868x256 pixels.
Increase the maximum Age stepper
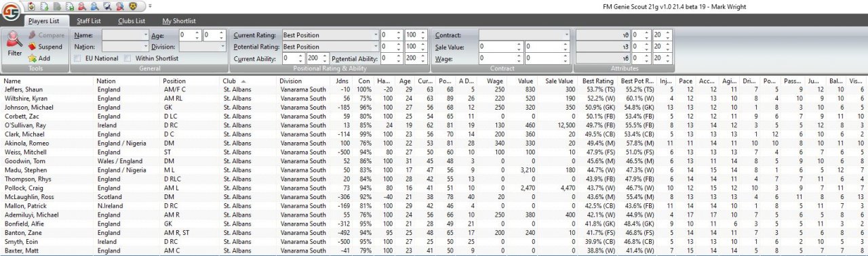point(222,33)
